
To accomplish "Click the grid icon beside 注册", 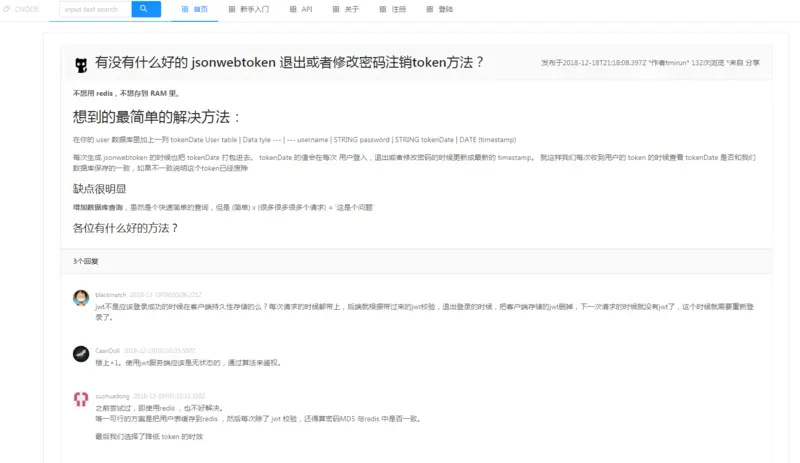I will pos(383,9).
